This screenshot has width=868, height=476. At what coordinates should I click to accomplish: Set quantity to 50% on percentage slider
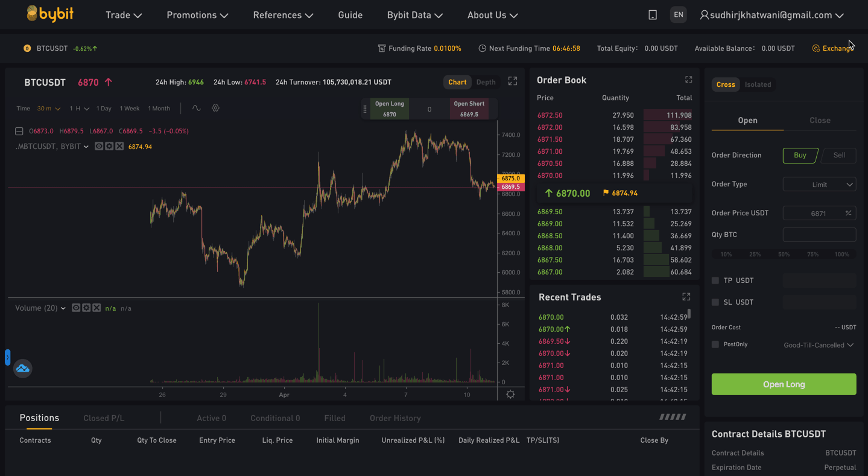coord(784,255)
